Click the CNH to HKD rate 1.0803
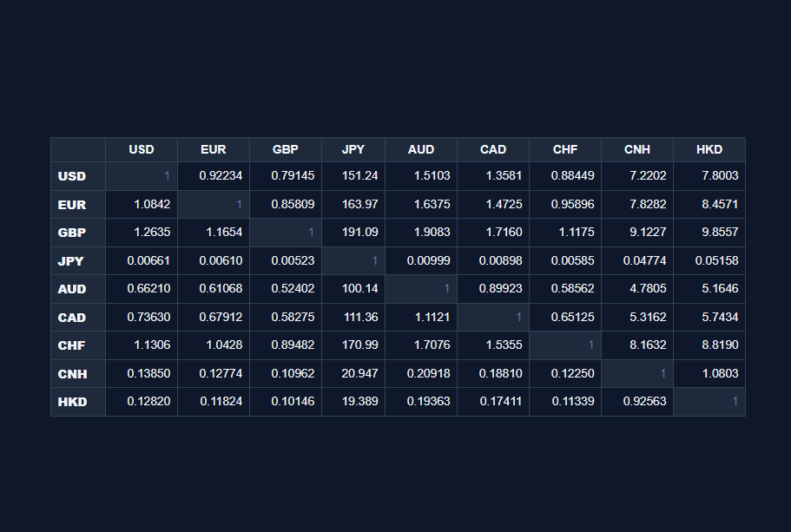The height and width of the screenshot is (532, 791). [x=709, y=374]
